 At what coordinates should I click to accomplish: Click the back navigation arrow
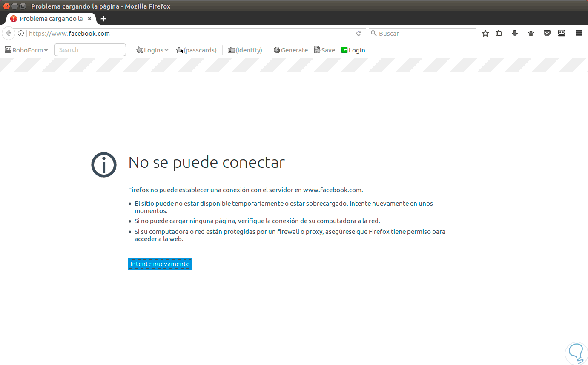click(8, 33)
